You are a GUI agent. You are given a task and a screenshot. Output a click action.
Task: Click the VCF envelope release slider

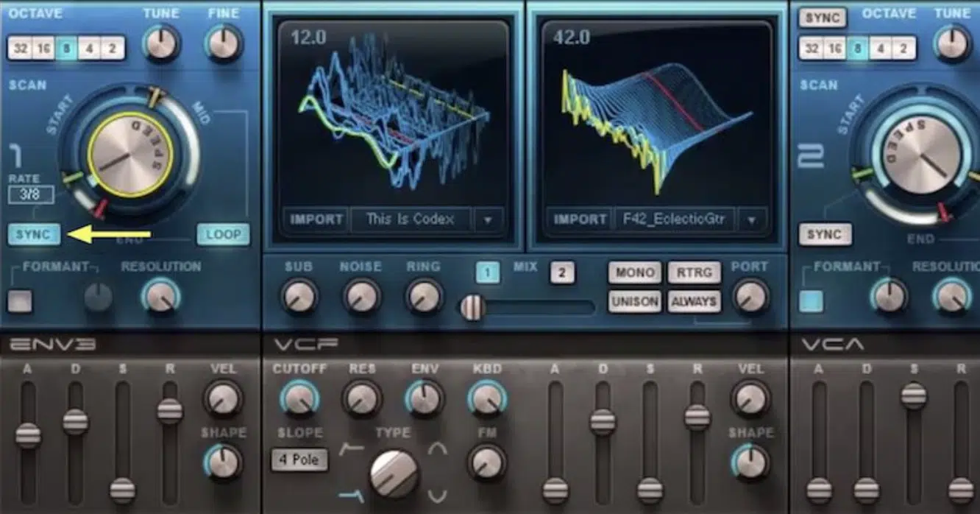pyautogui.click(x=697, y=418)
